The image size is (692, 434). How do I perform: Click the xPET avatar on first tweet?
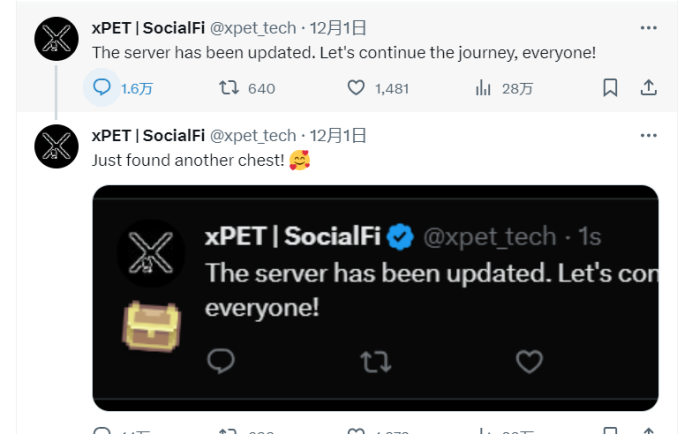56,39
